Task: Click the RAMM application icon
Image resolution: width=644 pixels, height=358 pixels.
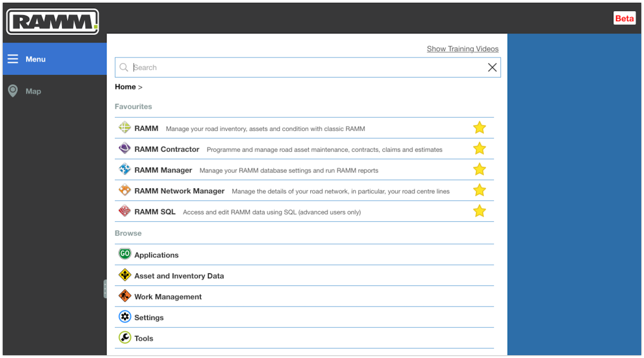Action: click(124, 127)
